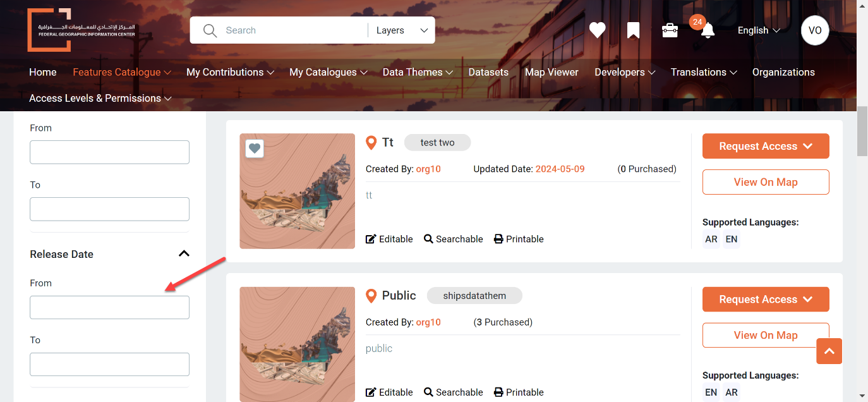Open the English language dropdown
Screen dimensions: 868x402
point(759,30)
